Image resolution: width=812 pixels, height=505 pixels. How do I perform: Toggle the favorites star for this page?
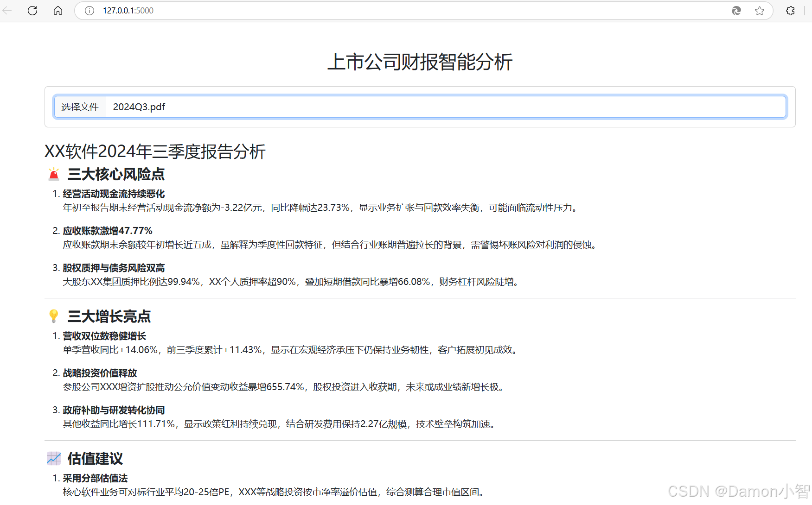760,10
